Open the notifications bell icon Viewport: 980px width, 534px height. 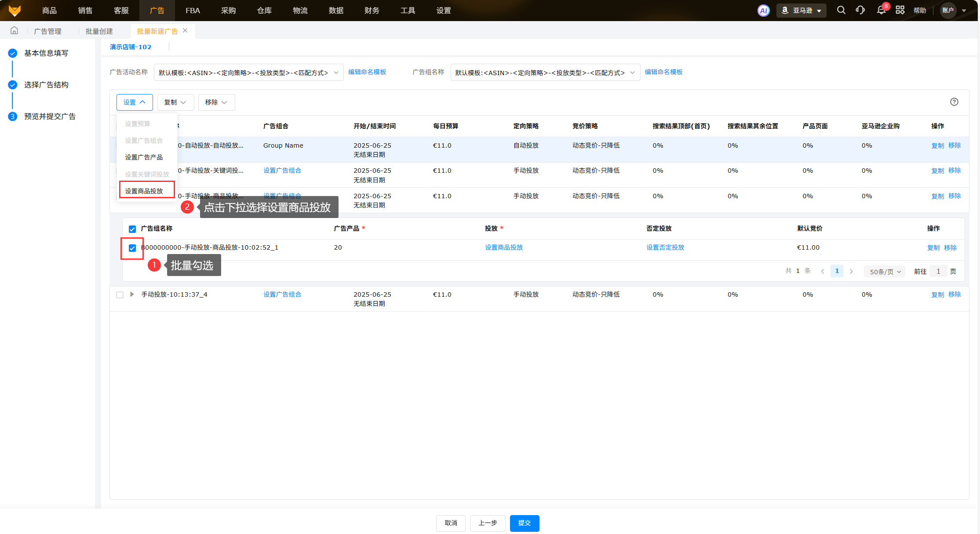tap(881, 10)
